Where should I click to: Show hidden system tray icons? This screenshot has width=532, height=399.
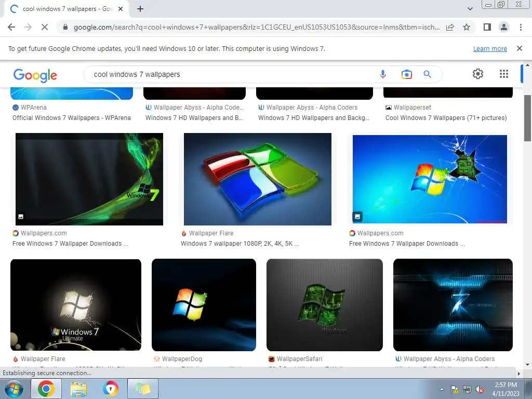[x=442, y=389]
